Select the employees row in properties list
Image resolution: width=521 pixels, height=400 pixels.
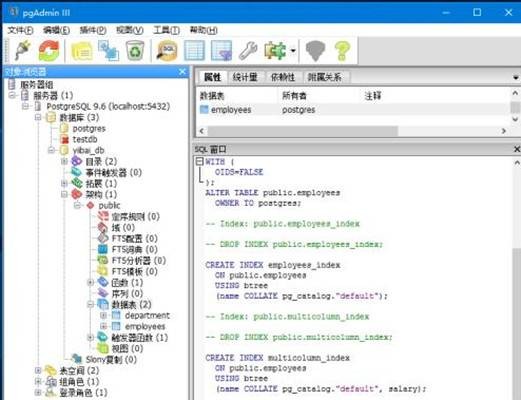point(353,110)
